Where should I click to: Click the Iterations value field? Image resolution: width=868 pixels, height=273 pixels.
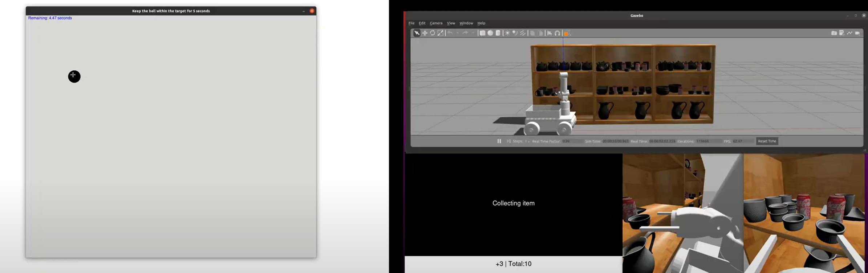709,141
